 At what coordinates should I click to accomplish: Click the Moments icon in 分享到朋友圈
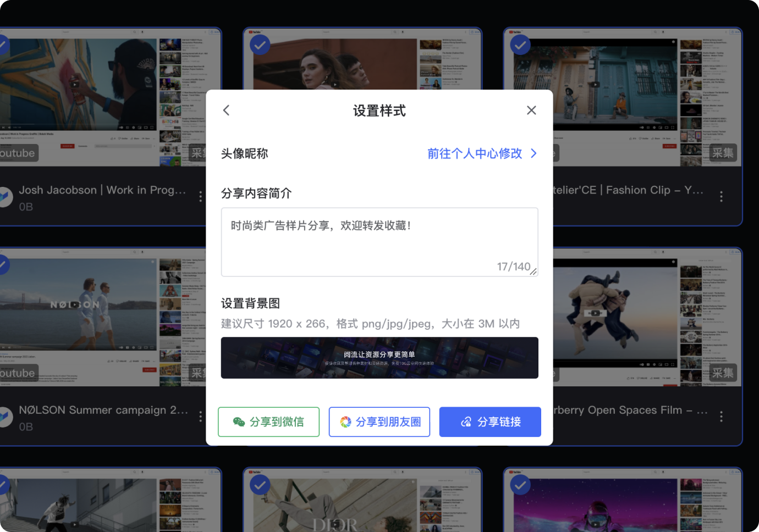click(x=345, y=422)
